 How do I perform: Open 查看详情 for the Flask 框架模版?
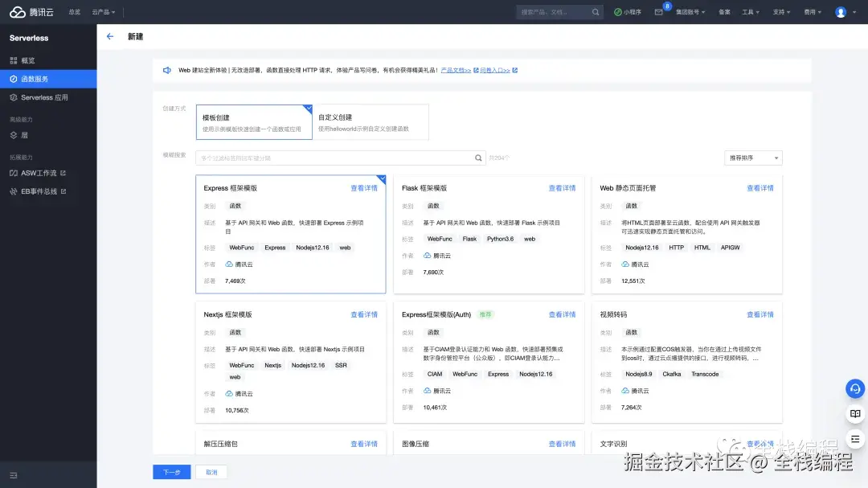[562, 187]
